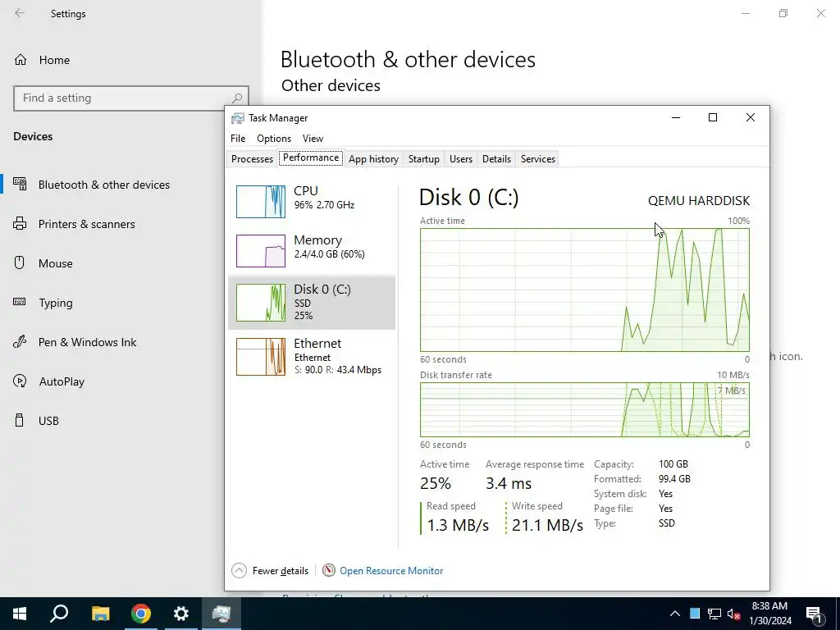Switch to the App history tab
Screen dimensions: 840x630
coord(373,159)
